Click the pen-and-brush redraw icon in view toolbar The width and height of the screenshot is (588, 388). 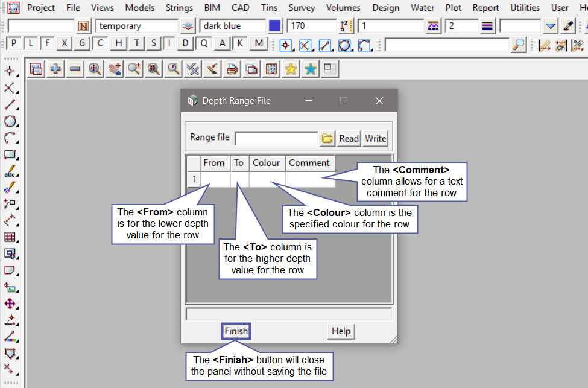click(x=212, y=69)
